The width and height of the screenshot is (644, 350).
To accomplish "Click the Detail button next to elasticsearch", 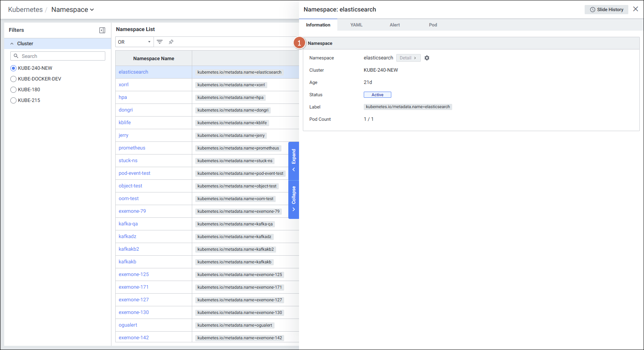I will tap(408, 58).
